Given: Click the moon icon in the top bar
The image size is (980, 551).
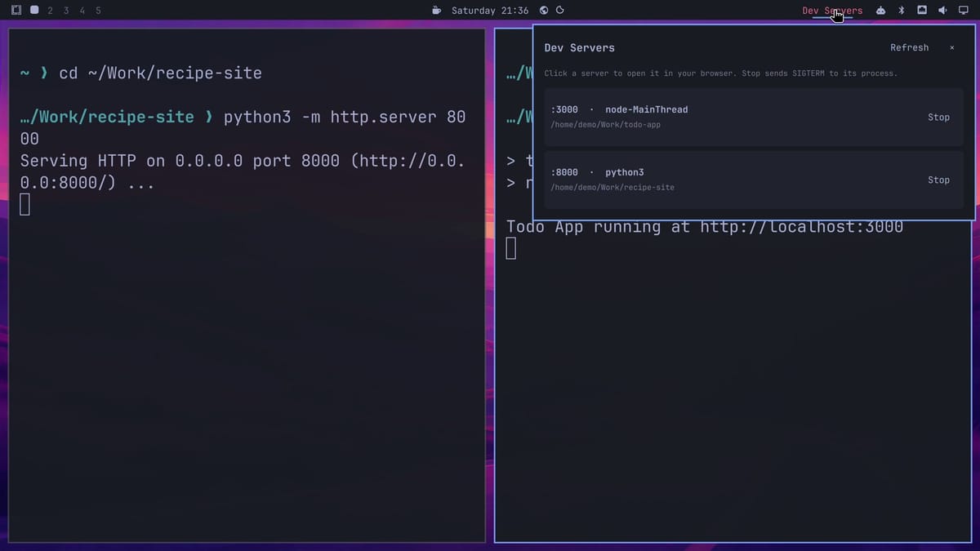Looking at the screenshot, I should 559,11.
